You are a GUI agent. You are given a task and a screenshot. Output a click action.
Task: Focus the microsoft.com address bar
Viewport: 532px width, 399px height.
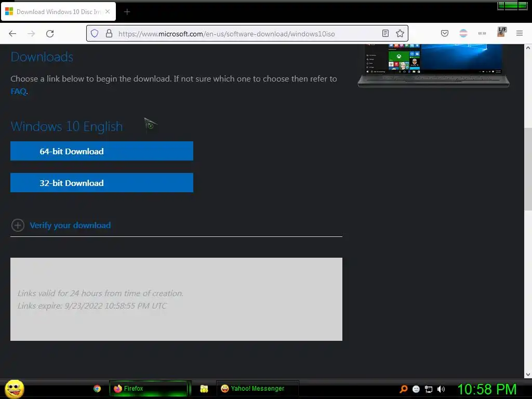tap(248, 34)
